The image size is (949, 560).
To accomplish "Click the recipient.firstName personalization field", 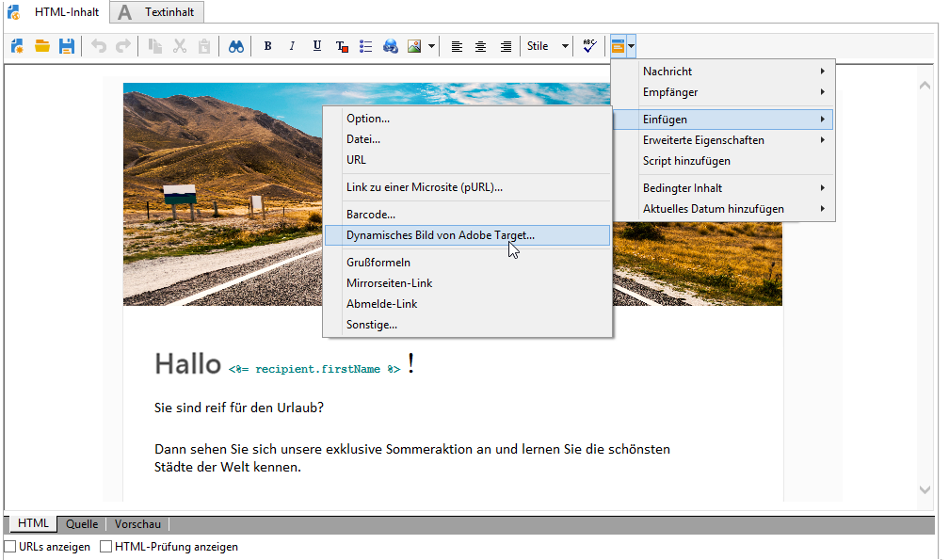I will click(x=314, y=369).
